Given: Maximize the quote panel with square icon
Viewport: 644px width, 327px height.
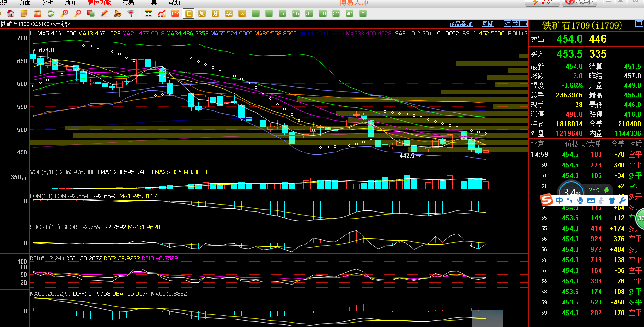Looking at the screenshot, I should click(x=639, y=23).
